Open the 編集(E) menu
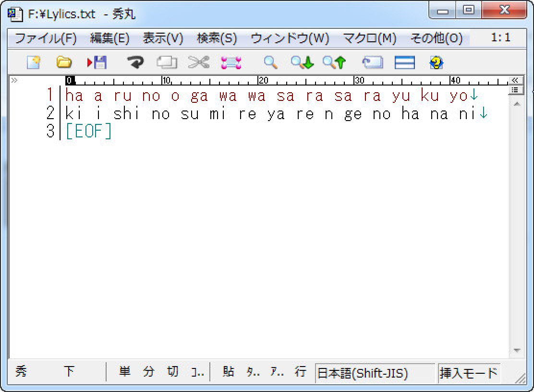 pos(109,38)
